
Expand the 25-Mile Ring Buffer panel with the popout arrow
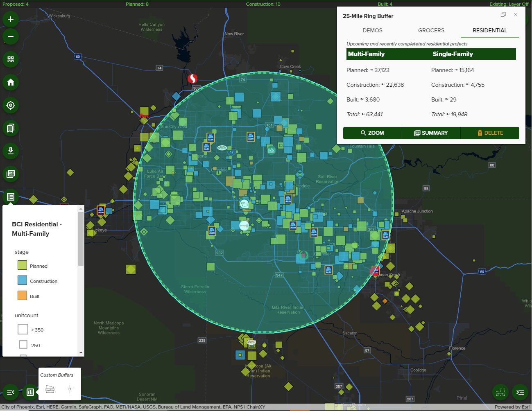[503, 15]
